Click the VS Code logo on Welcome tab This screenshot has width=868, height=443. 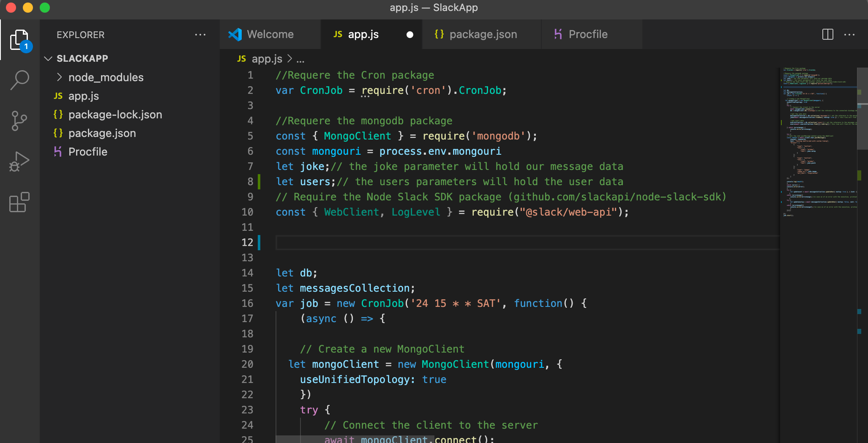(x=235, y=34)
